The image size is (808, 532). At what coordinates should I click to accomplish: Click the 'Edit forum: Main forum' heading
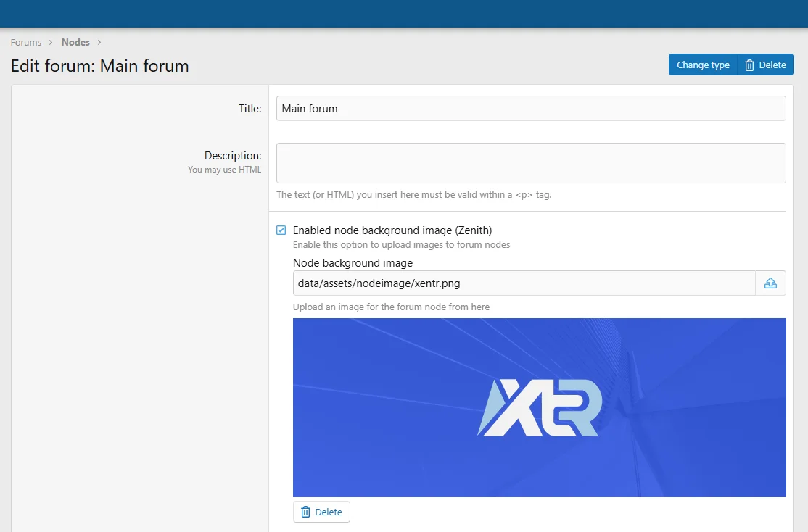100,66
